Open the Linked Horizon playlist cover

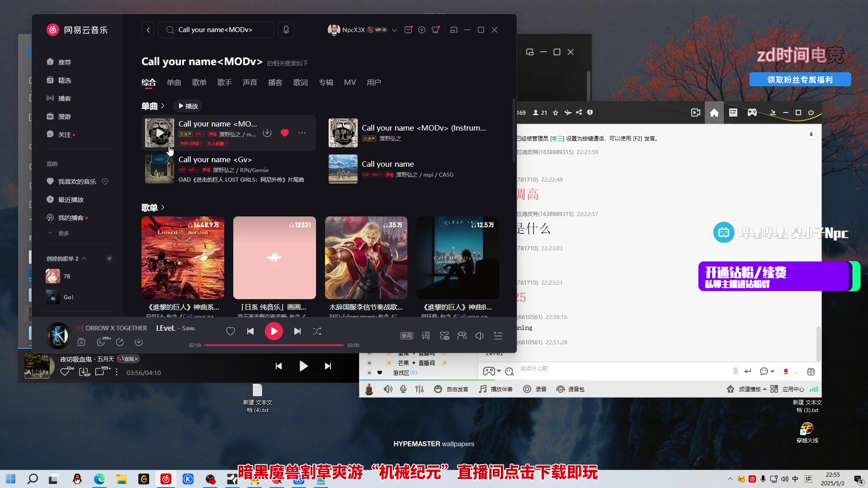183,258
